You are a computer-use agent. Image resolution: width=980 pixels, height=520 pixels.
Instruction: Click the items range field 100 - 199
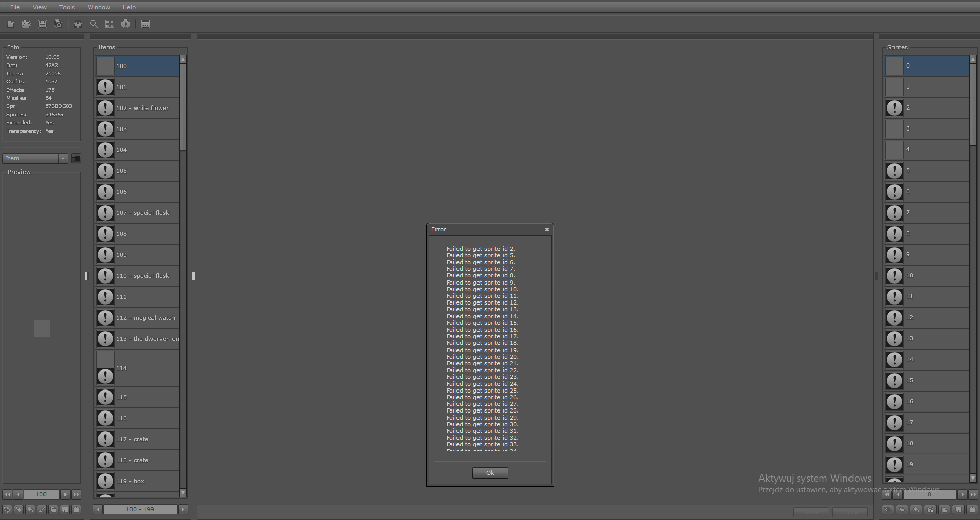(140, 509)
